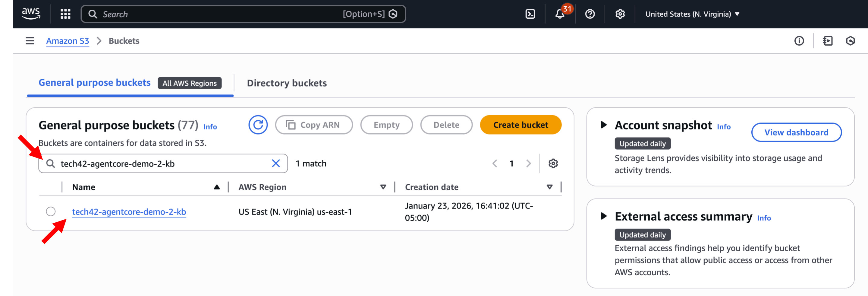Select page number 1 in pagination
Image resolution: width=868 pixels, height=296 pixels.
pyautogui.click(x=511, y=163)
